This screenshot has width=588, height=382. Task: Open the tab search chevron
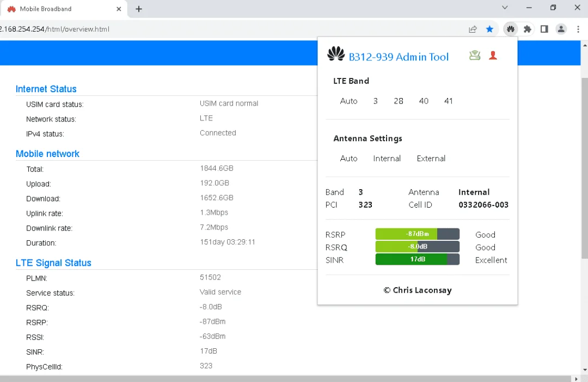tap(505, 8)
